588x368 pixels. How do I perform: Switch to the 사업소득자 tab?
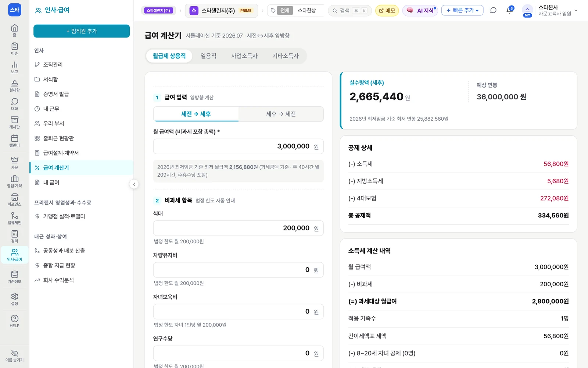click(244, 56)
